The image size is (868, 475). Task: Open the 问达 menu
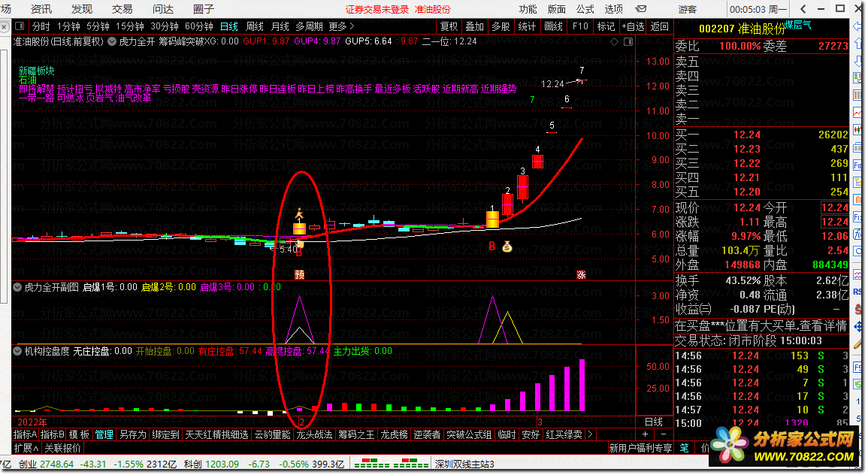click(x=163, y=10)
